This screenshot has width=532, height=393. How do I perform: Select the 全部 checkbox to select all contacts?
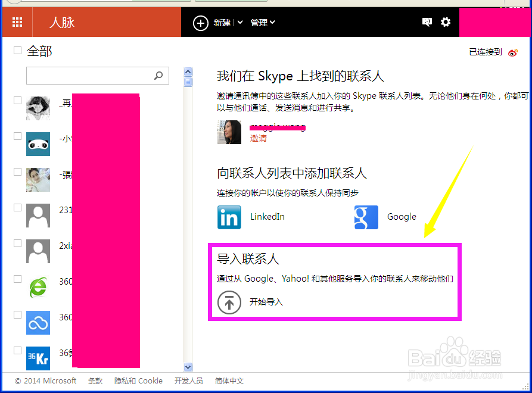17,51
